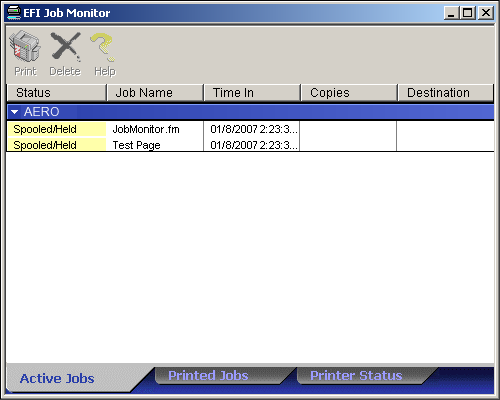Screen dimensions: 500x400
Task: Sort by the Status column header
Action: pos(56,93)
